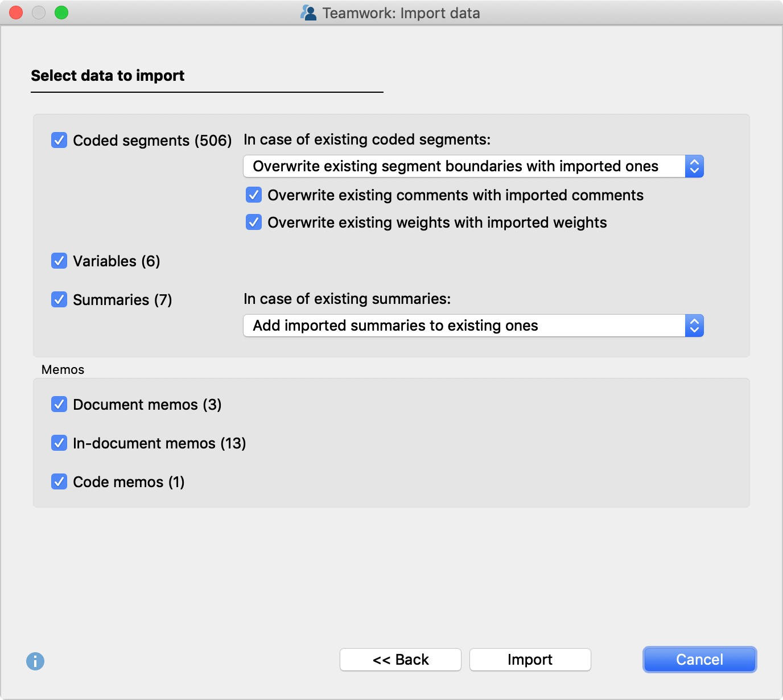Disable overwriting existing weights with imported weights
This screenshot has height=700, width=783.
coord(253,222)
